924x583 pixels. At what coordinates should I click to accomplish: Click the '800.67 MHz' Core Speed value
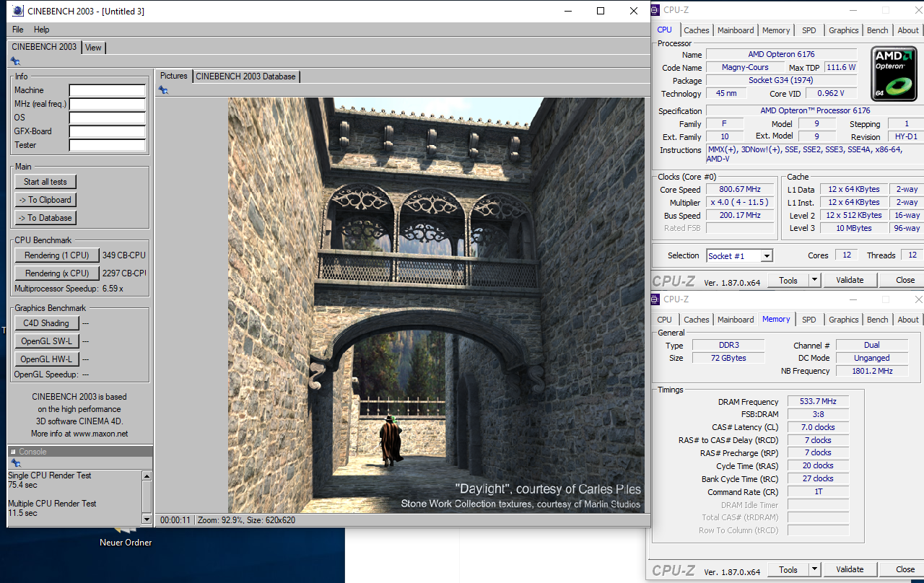point(741,190)
